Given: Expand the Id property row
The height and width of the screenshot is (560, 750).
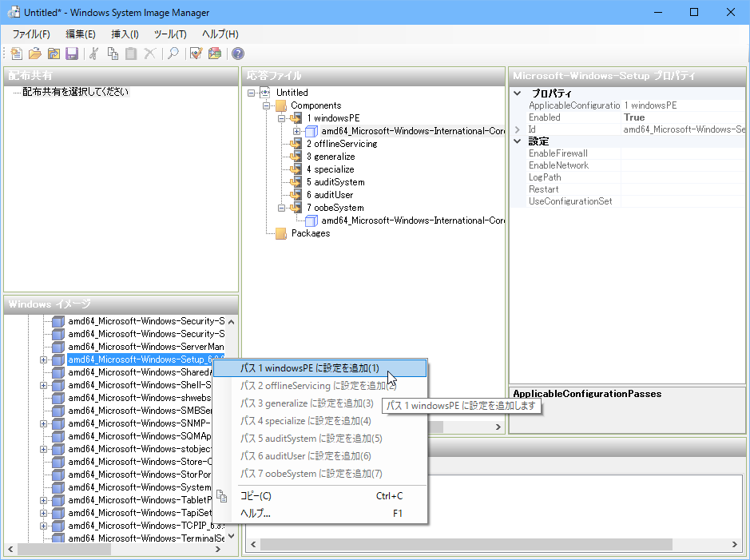Looking at the screenshot, I should [518, 129].
